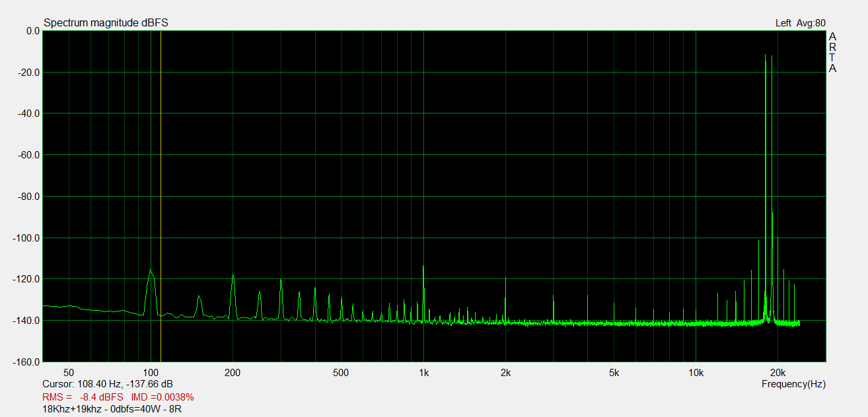The width and height of the screenshot is (868, 417).
Task: Click the '1k' frequency axis label
Action: pos(423,372)
